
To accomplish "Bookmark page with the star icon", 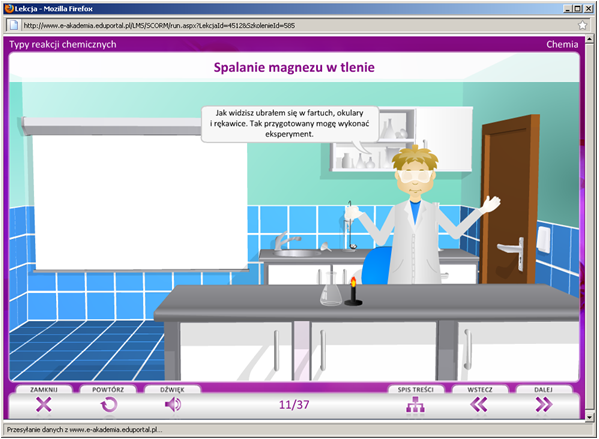I will pos(582,26).
